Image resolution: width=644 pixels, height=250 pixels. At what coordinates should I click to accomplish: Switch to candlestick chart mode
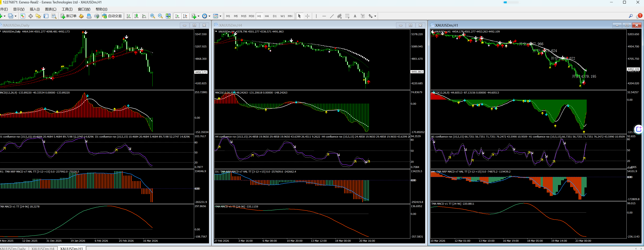pos(136,16)
